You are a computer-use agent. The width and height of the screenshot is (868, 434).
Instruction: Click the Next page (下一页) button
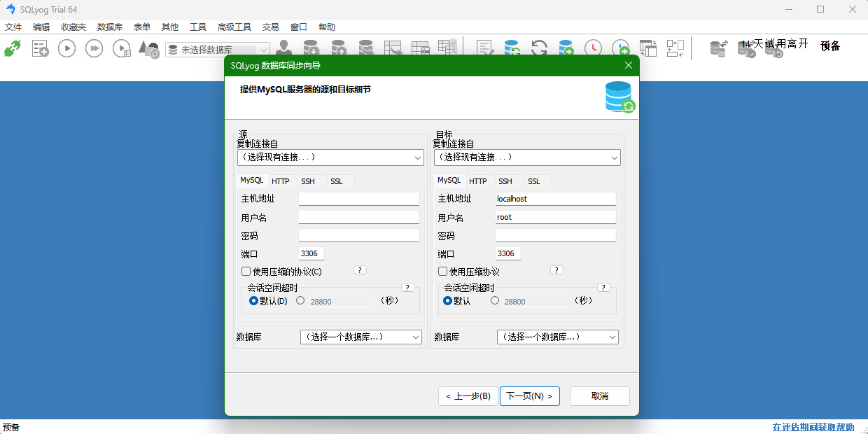coord(529,396)
